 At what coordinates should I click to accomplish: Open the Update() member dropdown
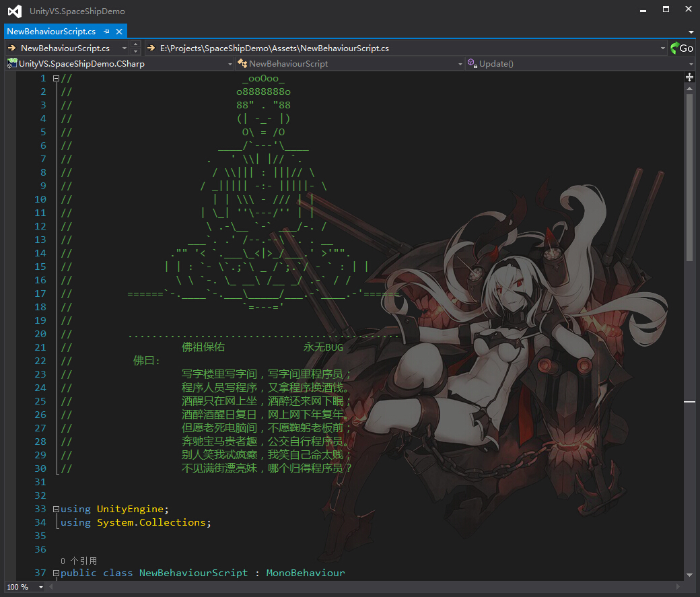click(x=580, y=64)
